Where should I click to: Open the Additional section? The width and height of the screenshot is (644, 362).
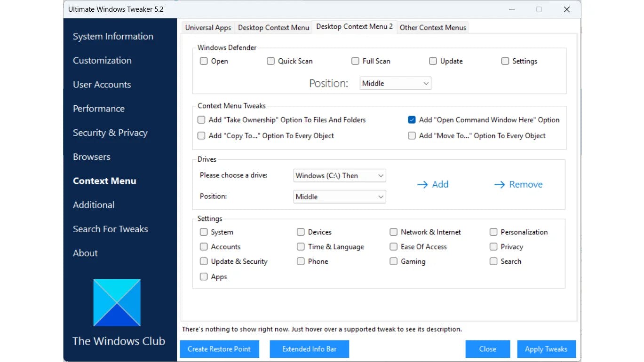[x=94, y=205]
